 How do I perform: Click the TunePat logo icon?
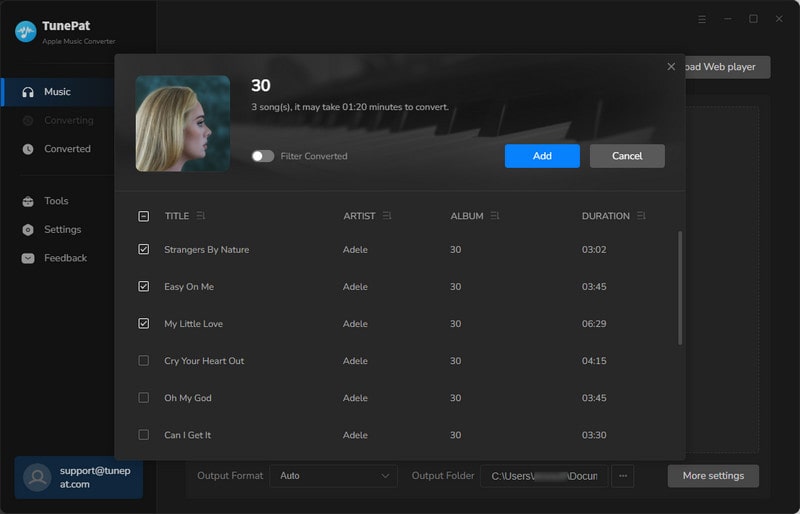click(26, 32)
